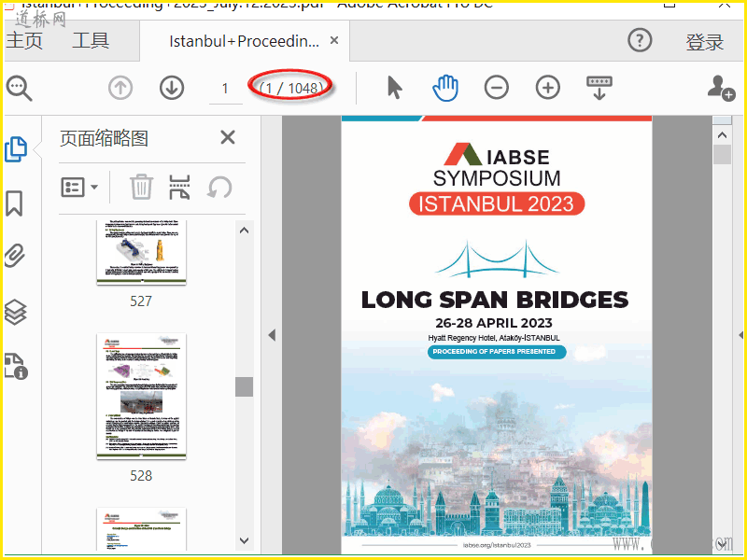Collapse the left navigation pane arrow

coord(272,335)
